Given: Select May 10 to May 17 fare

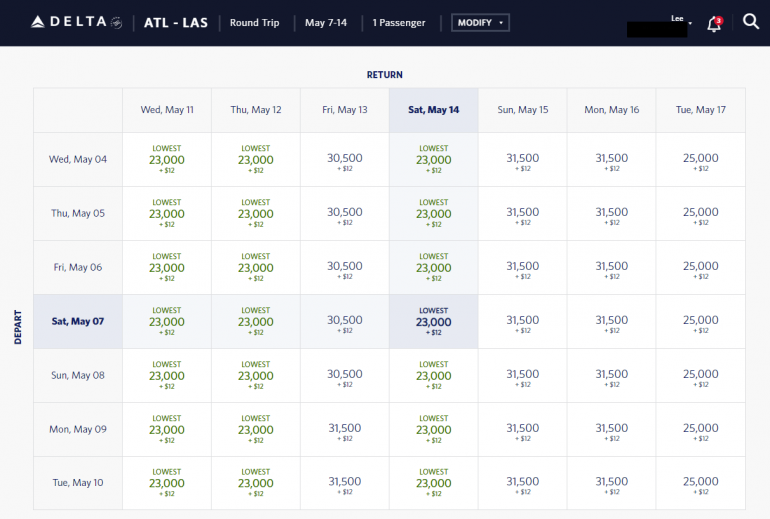Looking at the screenshot, I should point(700,484).
